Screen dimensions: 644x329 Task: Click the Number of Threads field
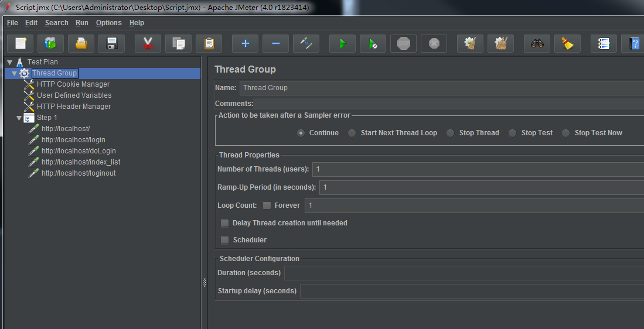tap(478, 169)
